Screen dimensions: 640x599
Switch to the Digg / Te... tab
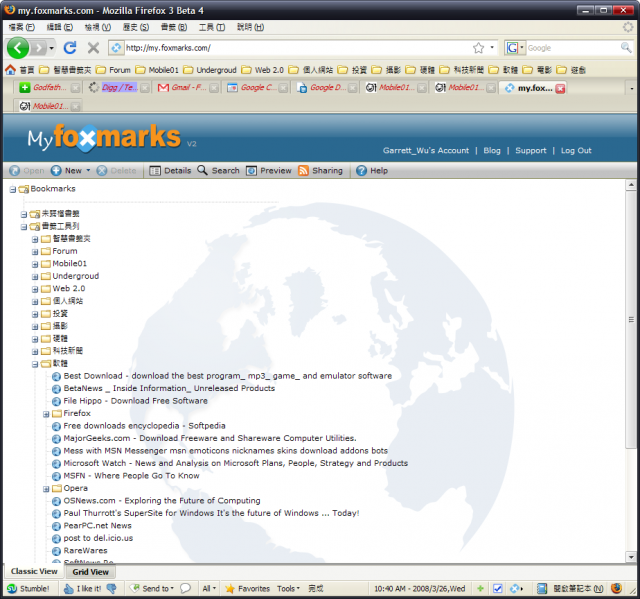(x=119, y=88)
